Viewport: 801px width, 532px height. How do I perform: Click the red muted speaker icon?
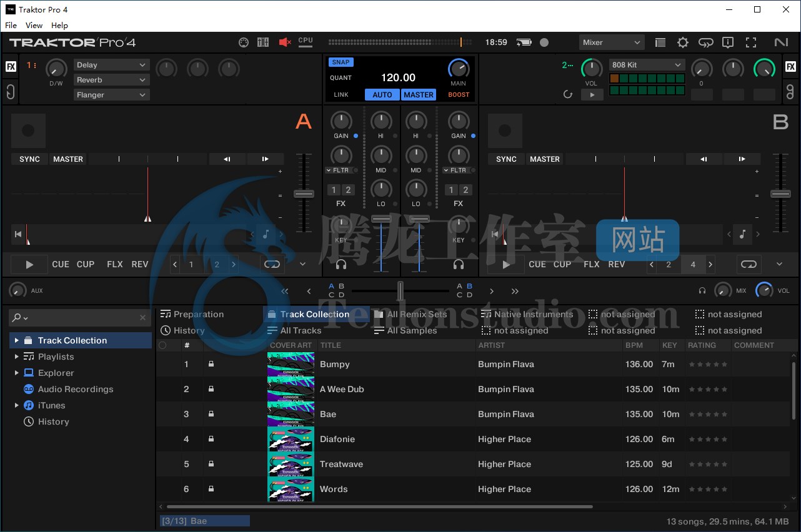(x=285, y=42)
